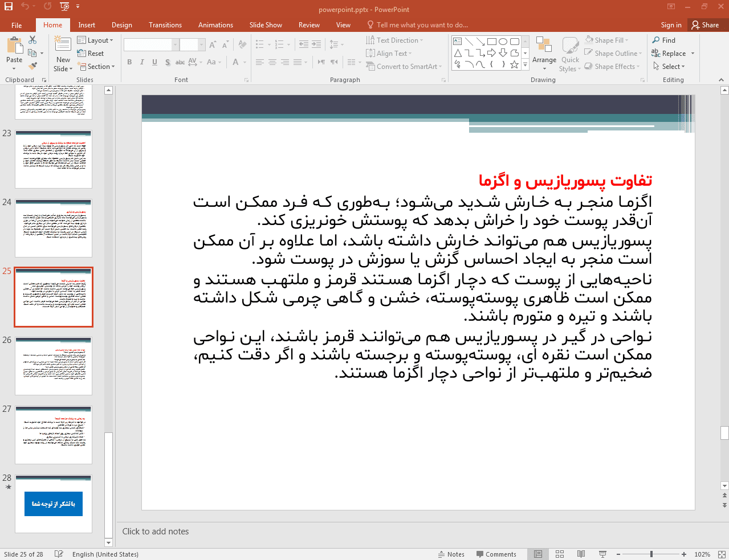Click the Cut scissors icon

coord(32,40)
